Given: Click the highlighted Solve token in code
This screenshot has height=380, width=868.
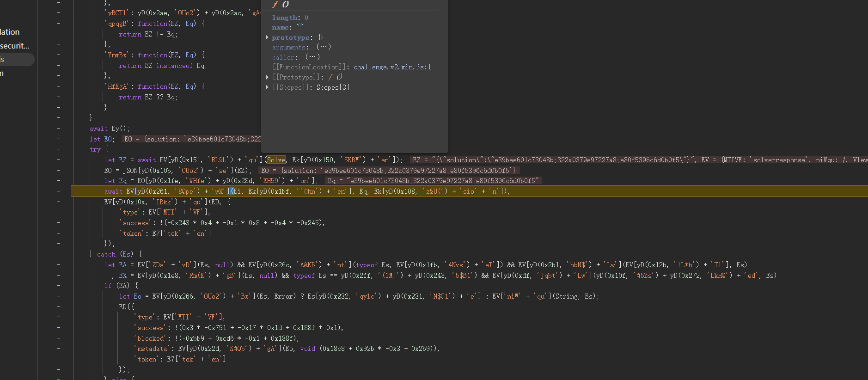Looking at the screenshot, I should coord(276,160).
